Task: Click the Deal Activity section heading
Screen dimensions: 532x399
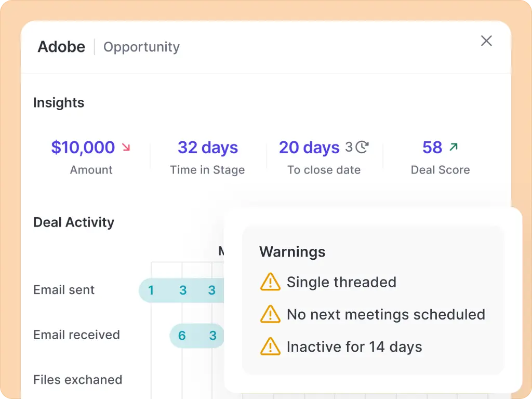Action: click(x=74, y=222)
